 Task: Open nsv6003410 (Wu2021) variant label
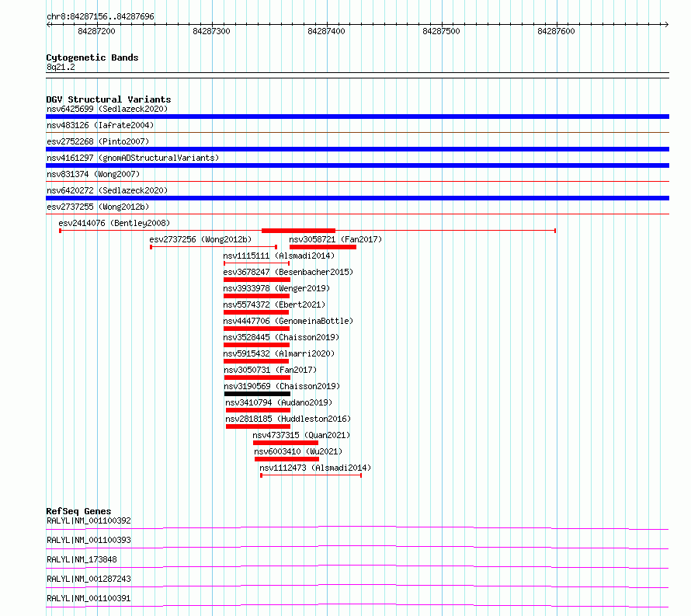pos(298,451)
